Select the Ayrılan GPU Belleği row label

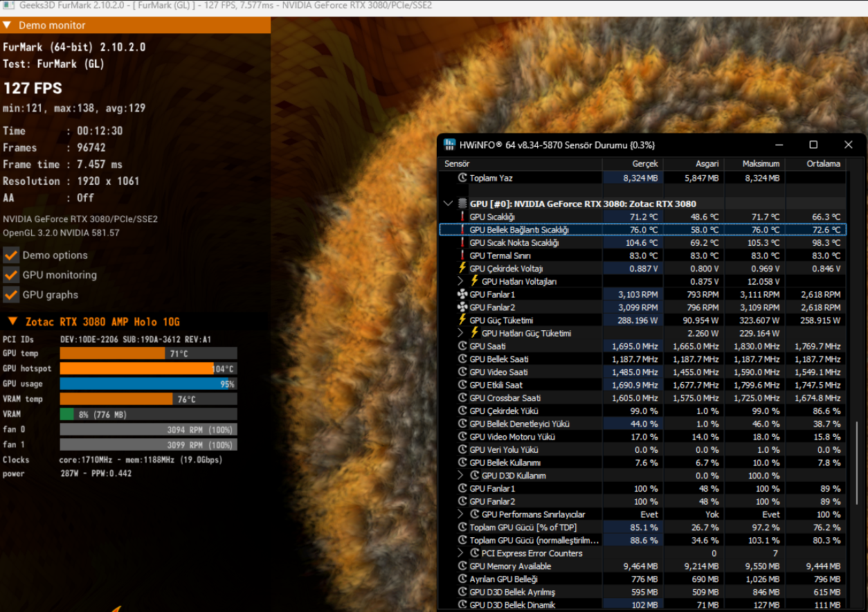point(503,579)
